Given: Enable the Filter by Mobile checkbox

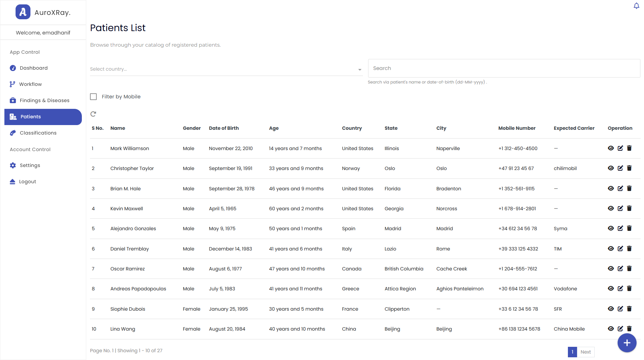Looking at the screenshot, I should coord(93,97).
